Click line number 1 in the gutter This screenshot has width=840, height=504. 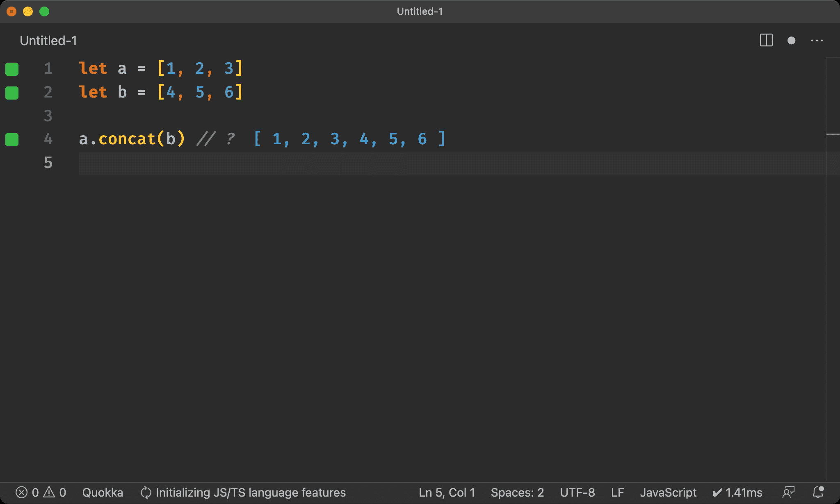pos(48,68)
